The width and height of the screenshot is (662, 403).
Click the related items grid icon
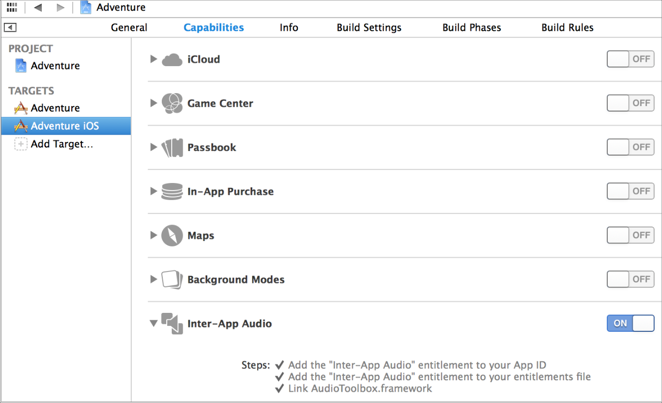point(12,7)
